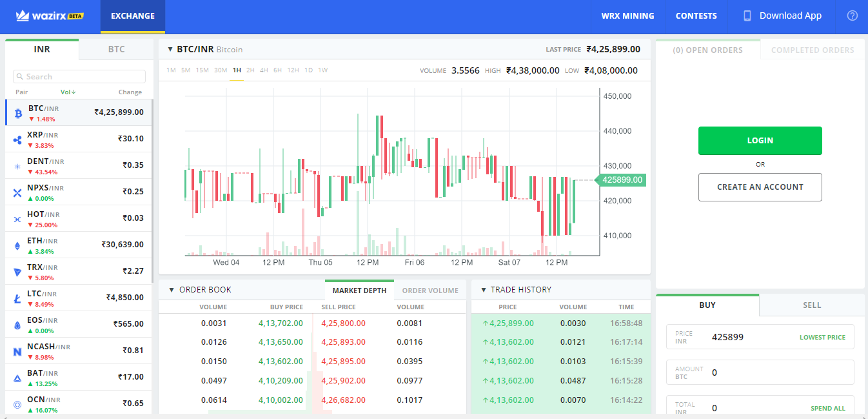Click the Spend All link

click(828, 408)
